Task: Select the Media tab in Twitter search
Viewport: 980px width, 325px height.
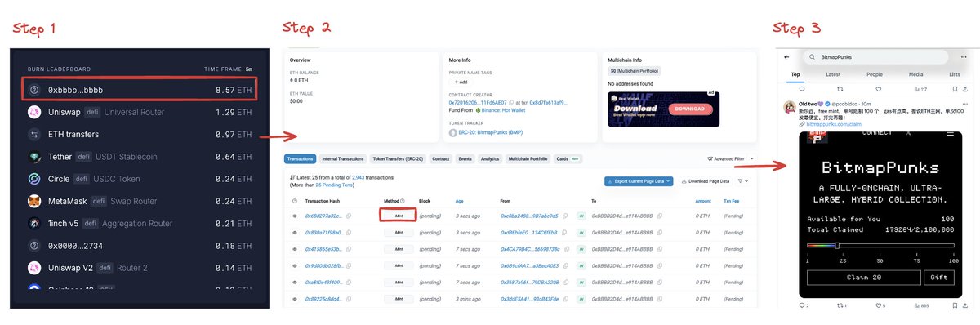Action: [x=915, y=74]
